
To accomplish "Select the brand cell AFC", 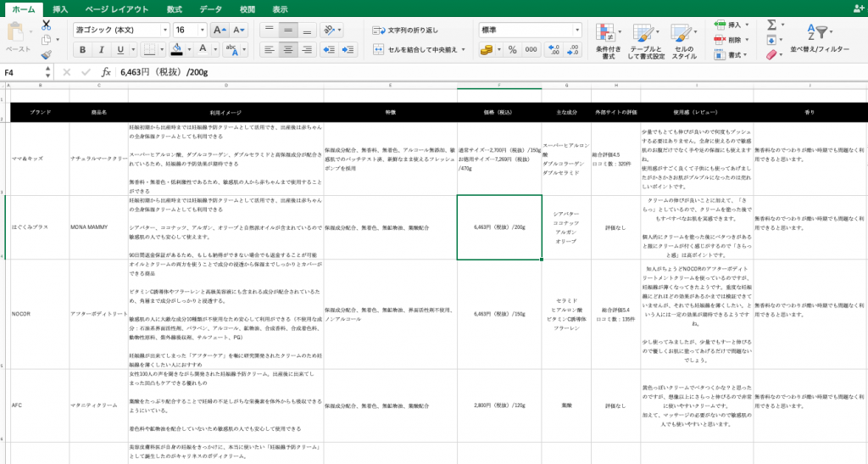I will pyautogui.click(x=41, y=405).
